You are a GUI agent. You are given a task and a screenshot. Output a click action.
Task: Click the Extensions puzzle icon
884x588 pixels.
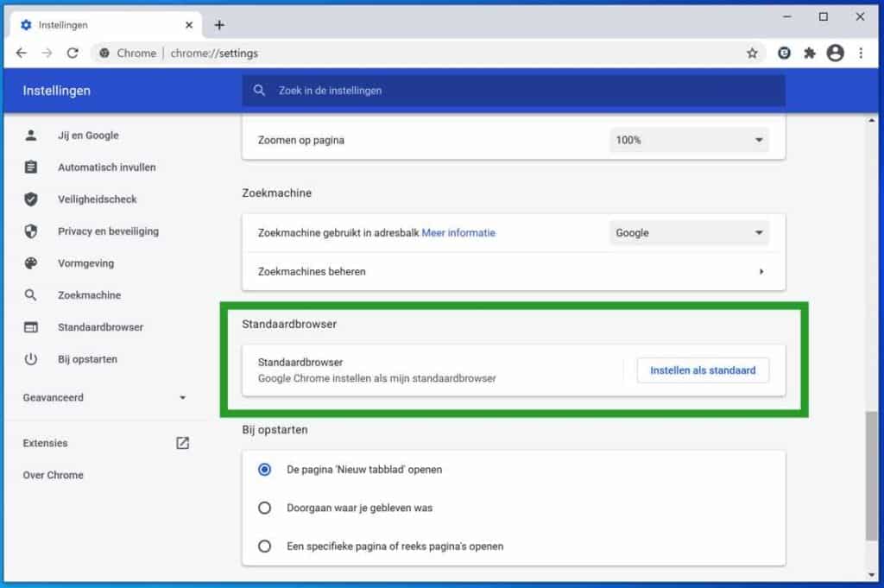[x=809, y=53]
